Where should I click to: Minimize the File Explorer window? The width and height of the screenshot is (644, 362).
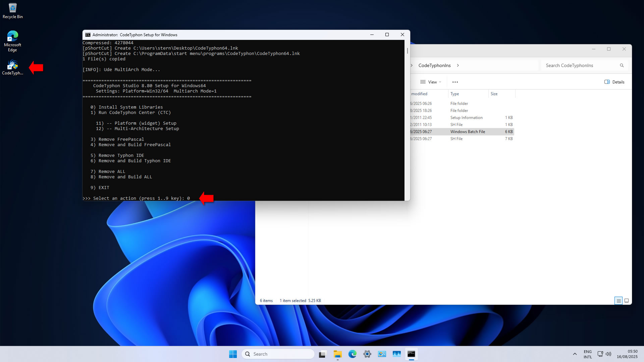594,49
